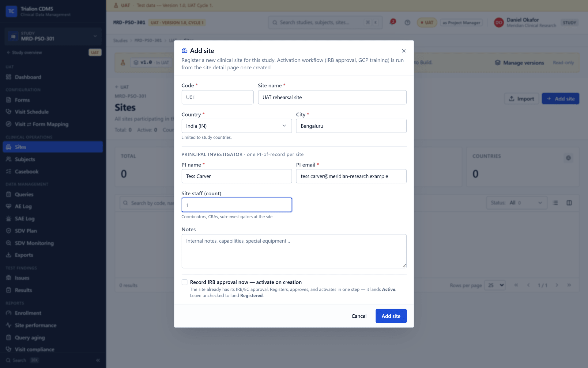
Task: Click the Site name input field
Action: click(332, 97)
